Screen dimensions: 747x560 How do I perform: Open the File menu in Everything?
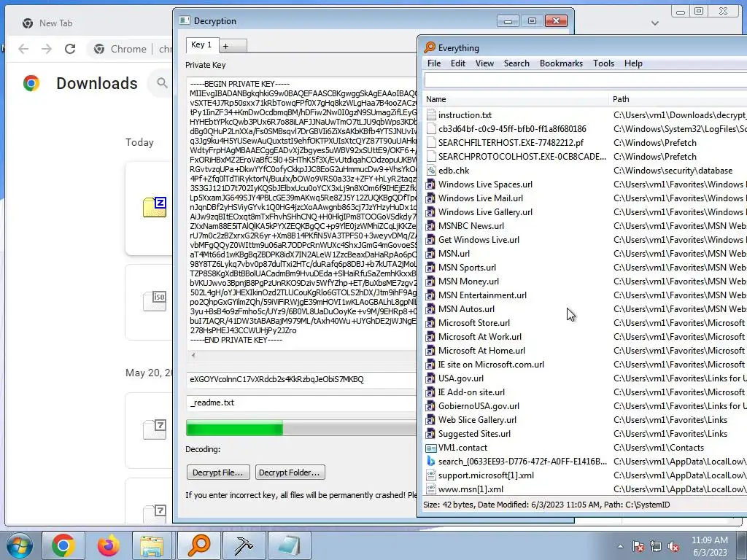tap(433, 63)
